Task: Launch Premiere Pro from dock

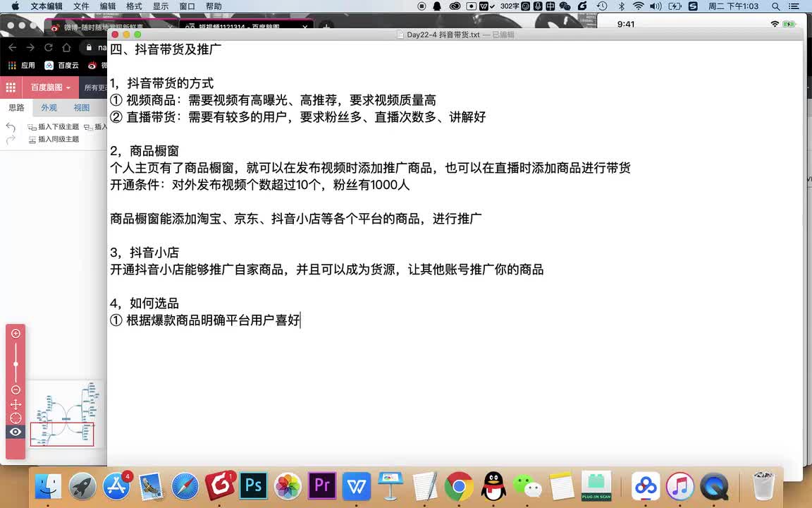Action: [x=321, y=485]
